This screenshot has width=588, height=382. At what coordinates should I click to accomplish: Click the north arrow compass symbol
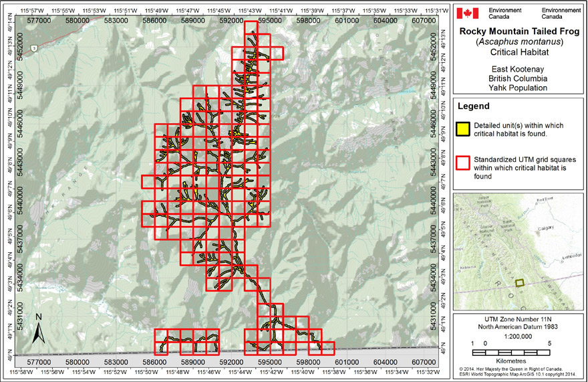tap(39, 330)
